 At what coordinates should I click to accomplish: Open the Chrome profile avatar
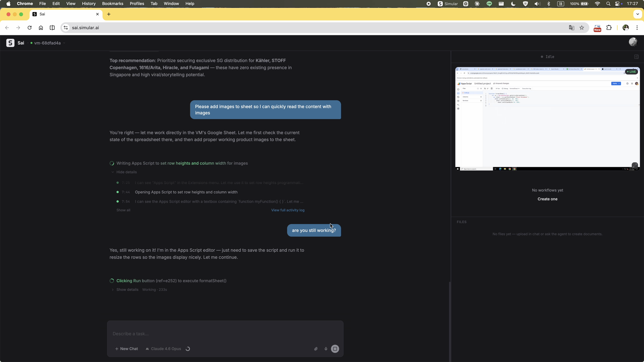[x=626, y=28]
